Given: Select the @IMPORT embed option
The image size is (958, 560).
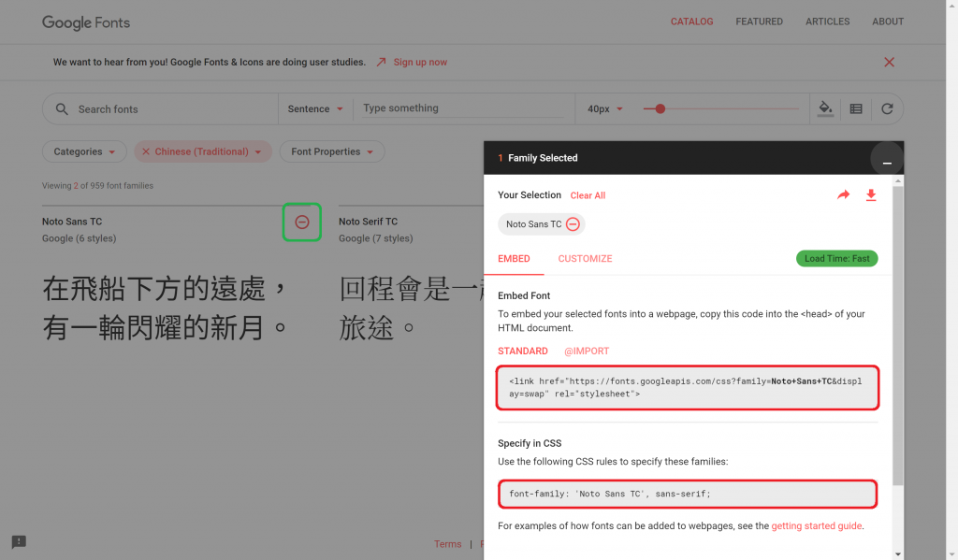Looking at the screenshot, I should [x=587, y=352].
